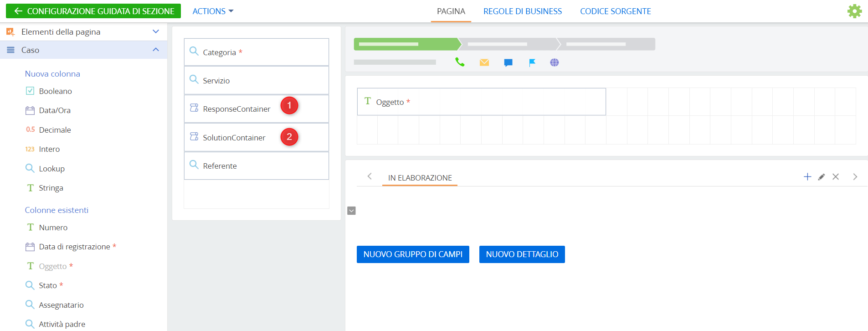This screenshot has width=868, height=331.
Task: Pick the existing column Assegnatario
Action: [x=55, y=305]
